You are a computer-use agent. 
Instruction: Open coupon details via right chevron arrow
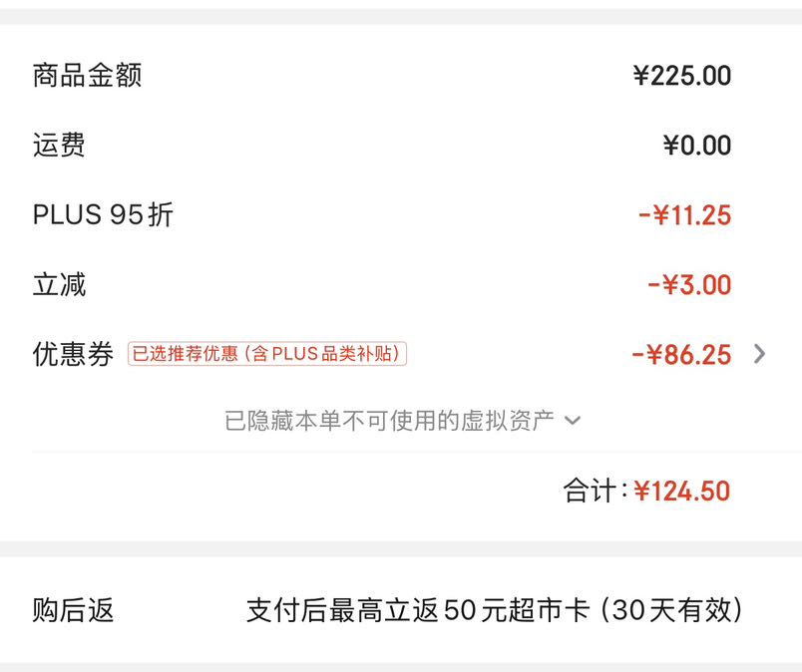coord(759,354)
